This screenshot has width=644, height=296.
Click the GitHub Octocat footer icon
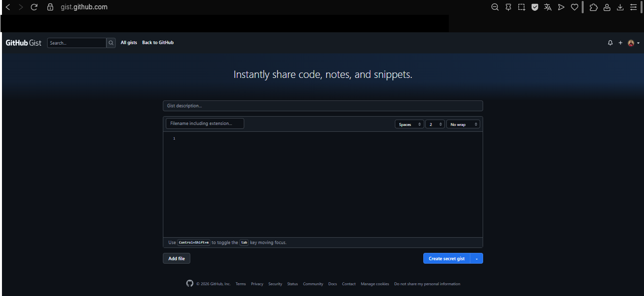[x=190, y=284]
